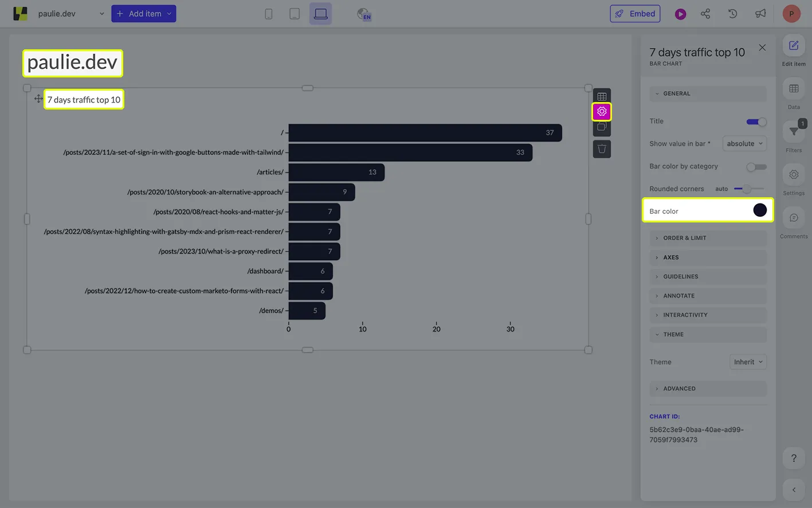The height and width of the screenshot is (508, 812).
Task: Collapse sidebar with the left chevron
Action: coord(794,490)
